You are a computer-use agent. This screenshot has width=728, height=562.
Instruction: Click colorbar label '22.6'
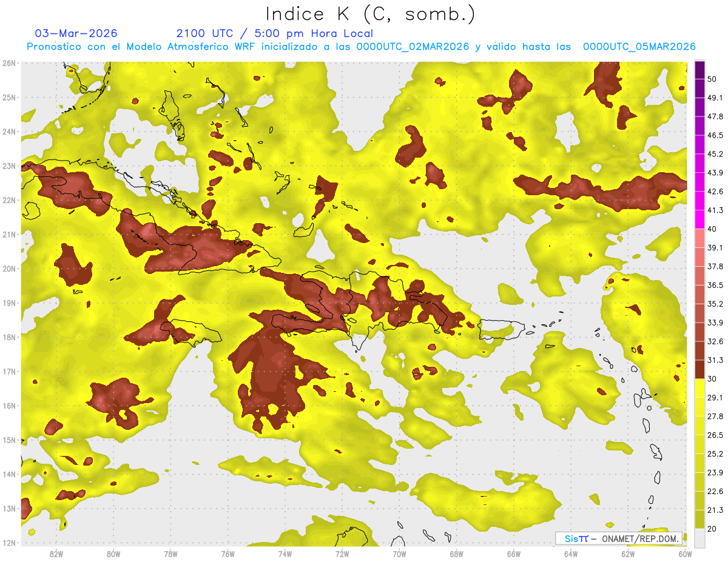715,492
